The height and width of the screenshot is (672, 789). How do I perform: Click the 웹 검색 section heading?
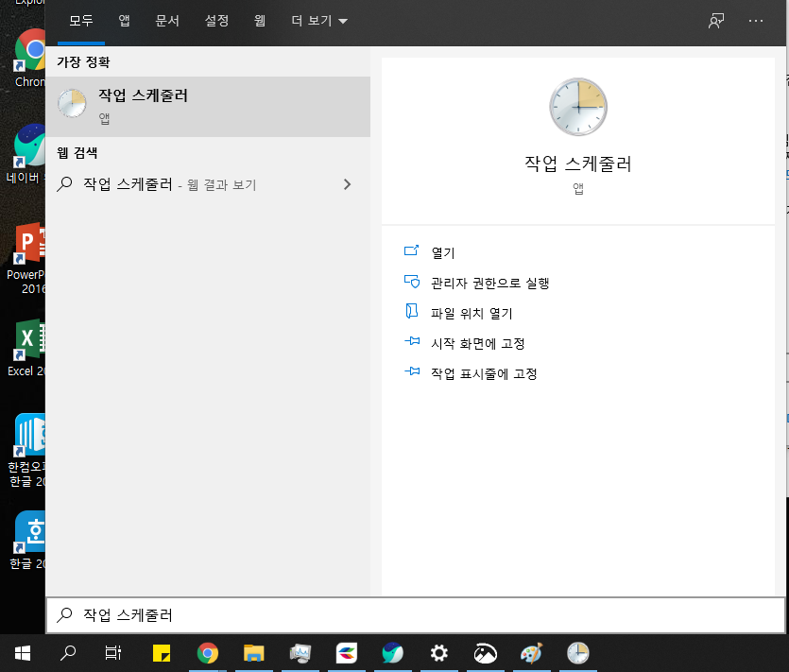click(x=77, y=153)
